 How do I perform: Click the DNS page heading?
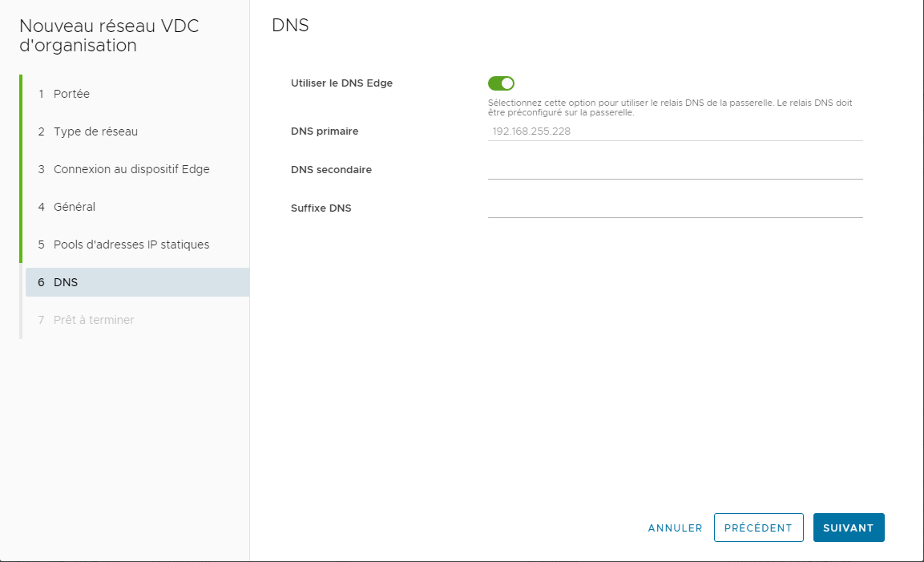(290, 26)
